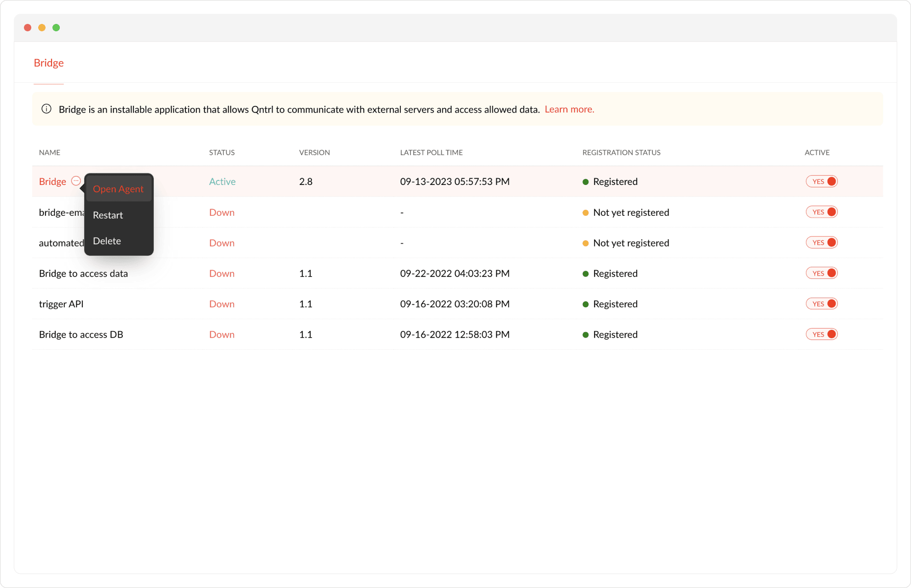This screenshot has width=911, height=588.
Task: Click Down status in trigger API row
Action: [x=222, y=304]
